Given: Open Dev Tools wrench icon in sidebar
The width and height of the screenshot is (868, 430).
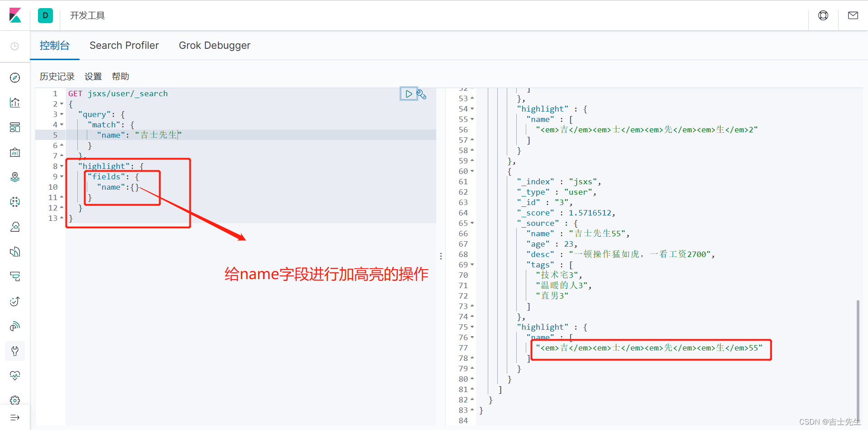Looking at the screenshot, I should (x=15, y=351).
